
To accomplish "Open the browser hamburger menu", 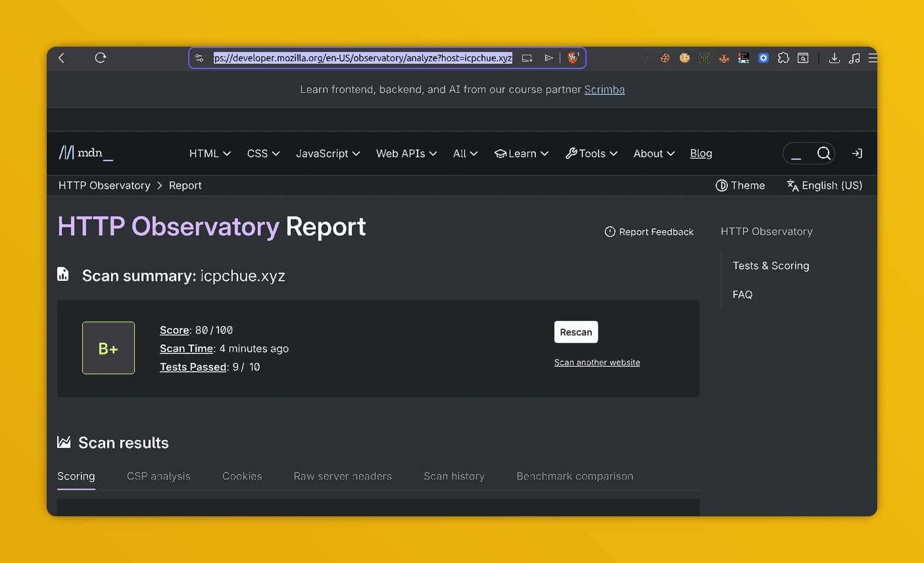I will point(873,58).
